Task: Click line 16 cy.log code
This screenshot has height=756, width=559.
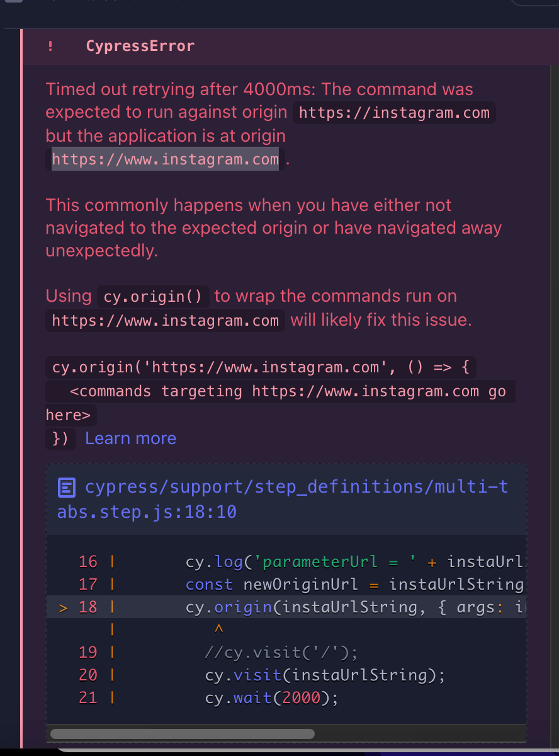Action: [354, 561]
